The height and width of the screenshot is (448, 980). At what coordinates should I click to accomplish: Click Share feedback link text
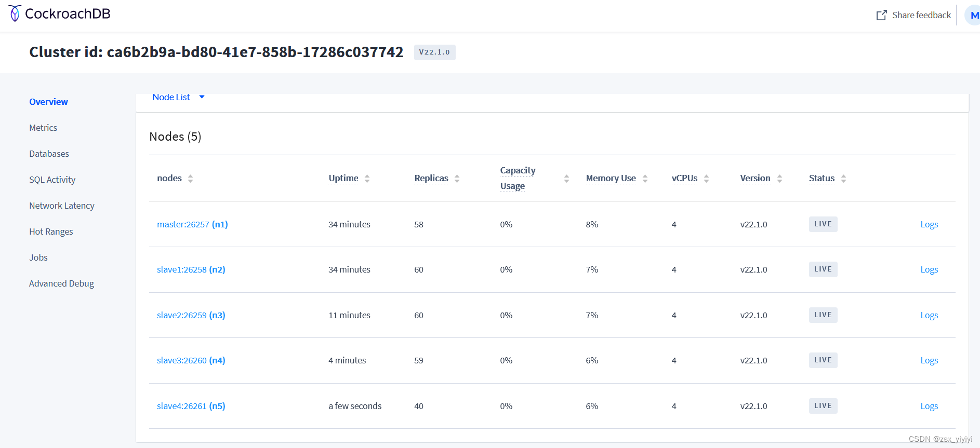[x=921, y=15]
